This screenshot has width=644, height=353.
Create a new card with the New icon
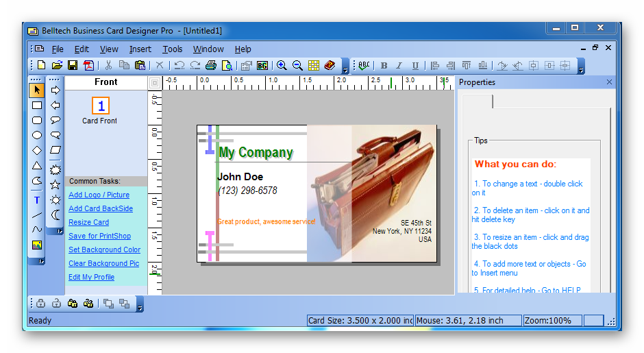coord(42,65)
